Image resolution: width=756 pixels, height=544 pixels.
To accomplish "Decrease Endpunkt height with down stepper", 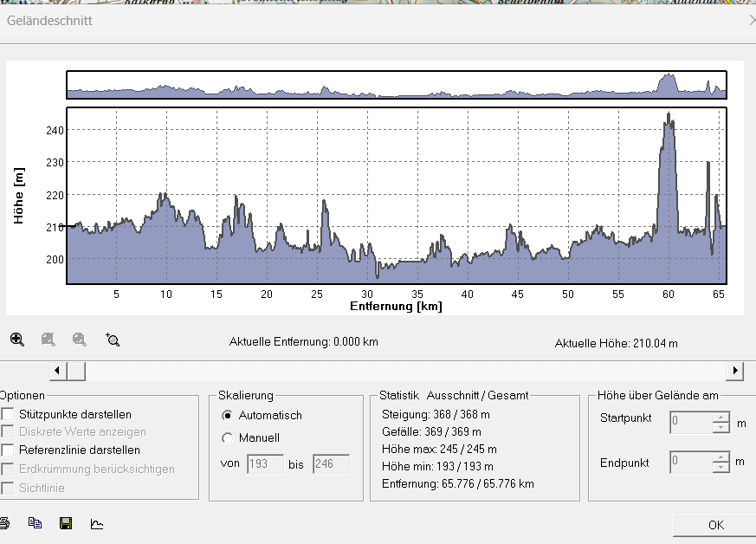I will coord(720,467).
